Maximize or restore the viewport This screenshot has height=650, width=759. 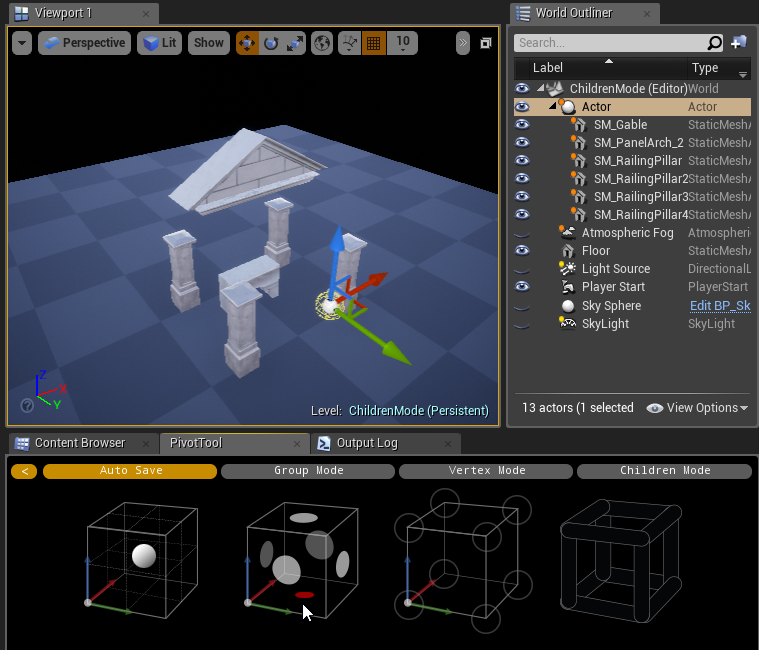pyautogui.click(x=486, y=43)
